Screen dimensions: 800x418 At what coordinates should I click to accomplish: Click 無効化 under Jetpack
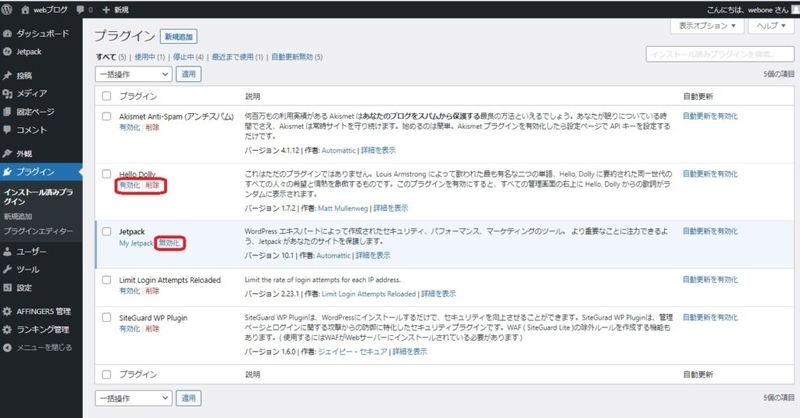tap(169, 243)
